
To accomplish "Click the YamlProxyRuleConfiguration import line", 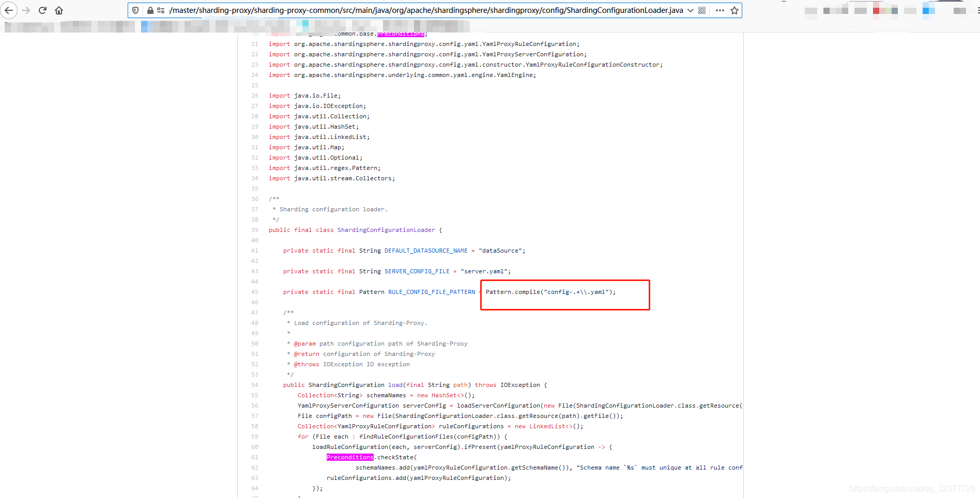I will point(424,44).
